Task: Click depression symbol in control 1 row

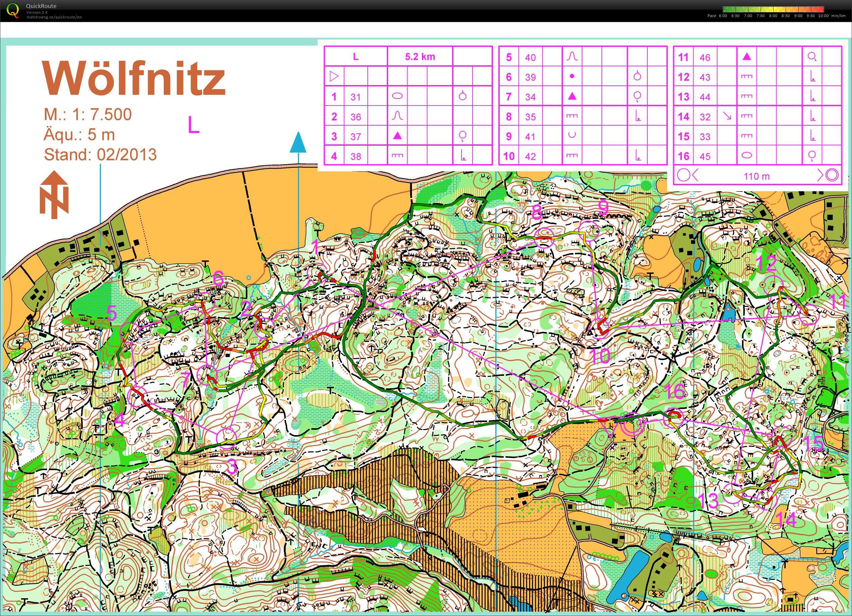Action: coord(398,96)
